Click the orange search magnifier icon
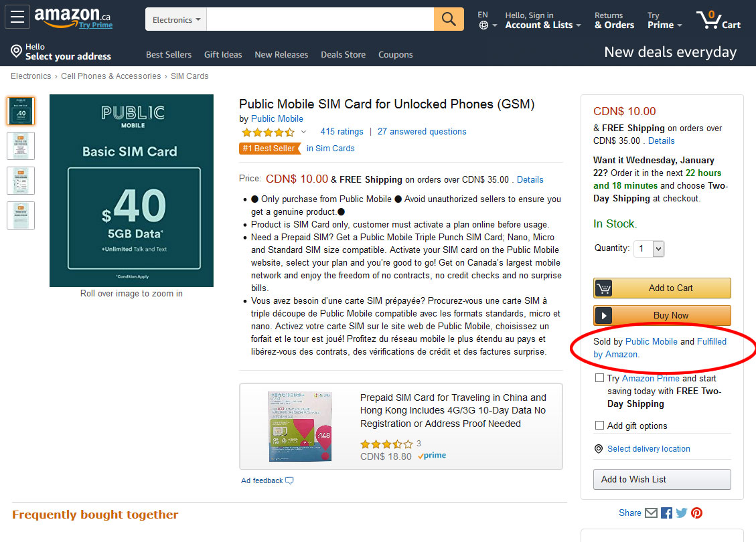756x542 pixels. pos(449,19)
